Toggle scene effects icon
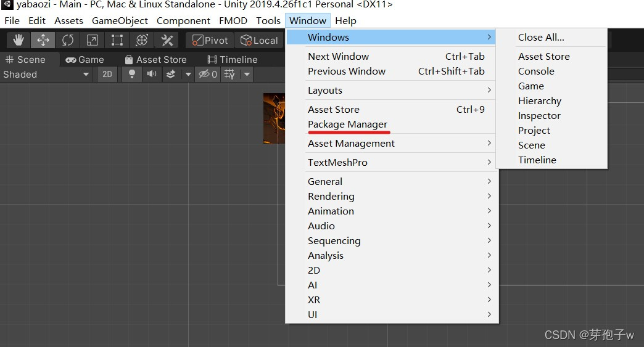Image resolution: width=644 pixels, height=347 pixels. pos(171,74)
